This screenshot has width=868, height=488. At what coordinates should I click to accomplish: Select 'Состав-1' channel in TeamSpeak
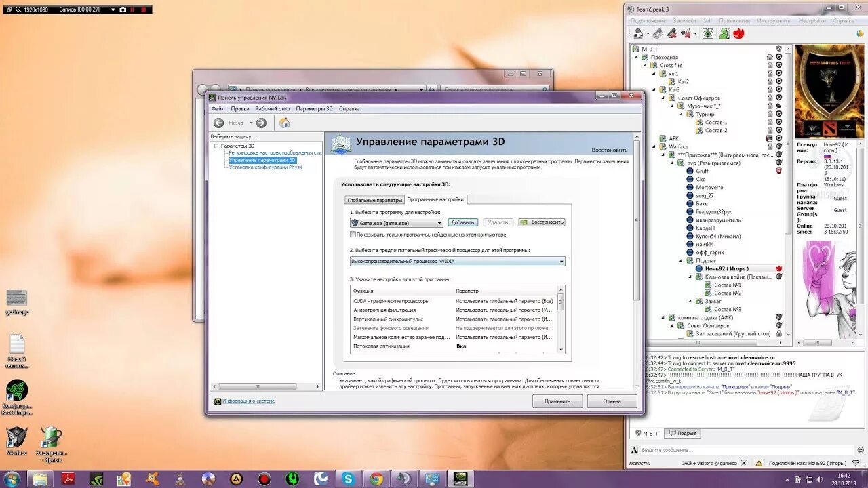[715, 123]
